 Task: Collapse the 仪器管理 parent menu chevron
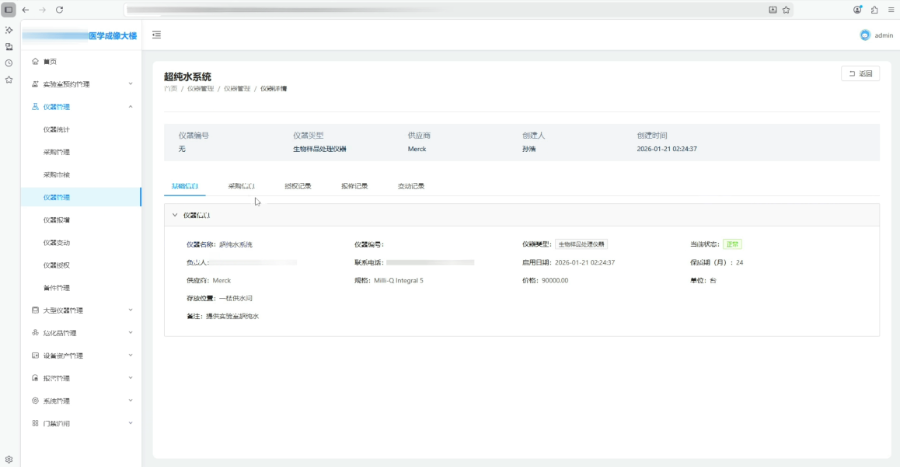[130, 107]
